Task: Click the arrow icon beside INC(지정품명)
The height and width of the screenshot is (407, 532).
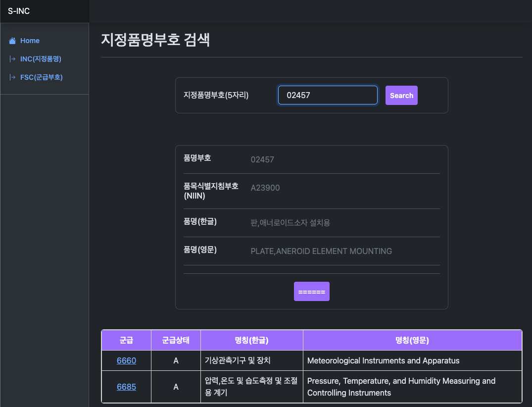Action: [x=12, y=59]
